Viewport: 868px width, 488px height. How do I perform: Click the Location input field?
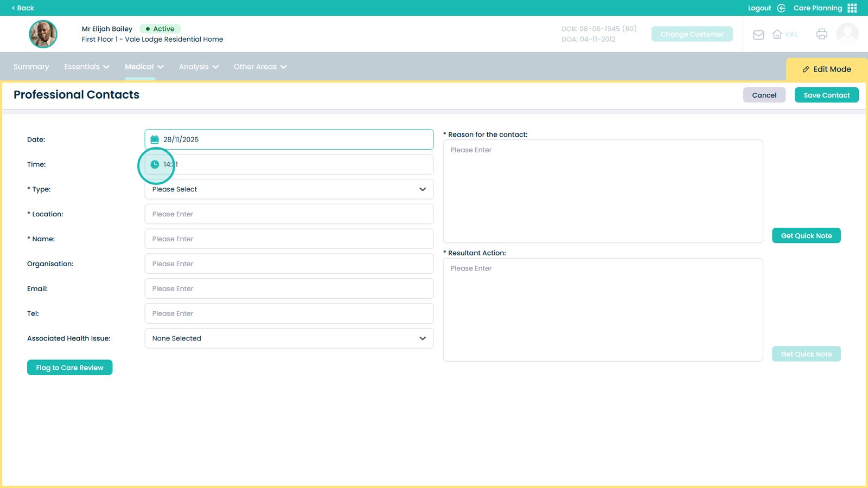click(289, 214)
